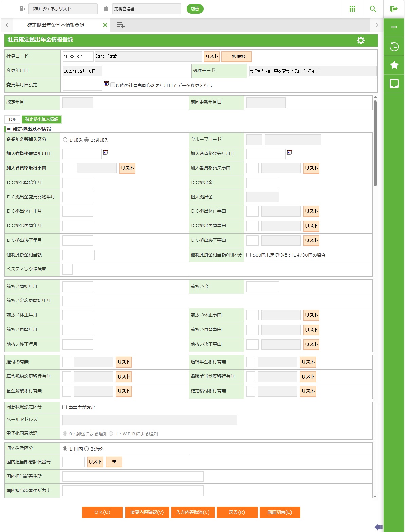This screenshot has height=532, width=405.
Task: Open the three-dots menu in green sidebar
Action: point(394,27)
